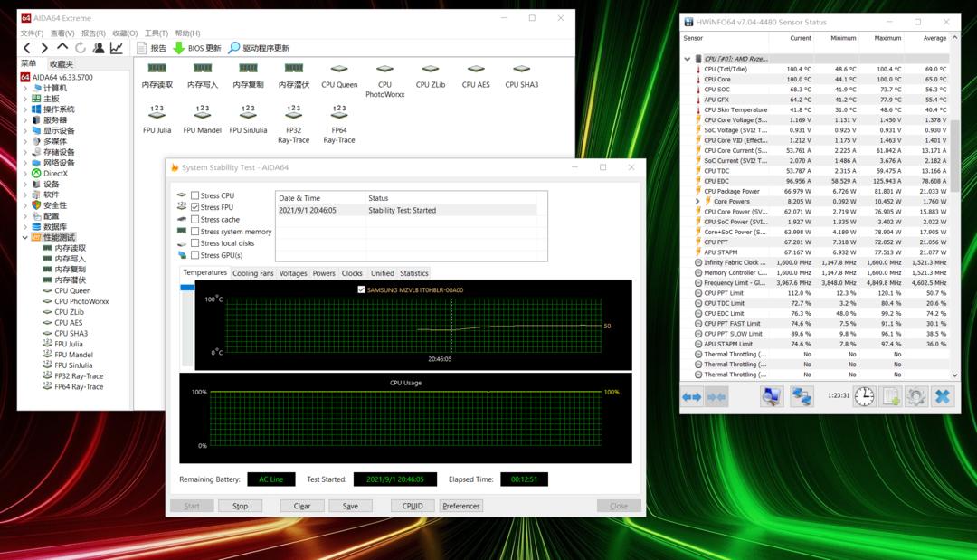Click the BIOS 更新 toolbar button
Image resolution: width=977 pixels, height=560 pixels.
[x=197, y=48]
